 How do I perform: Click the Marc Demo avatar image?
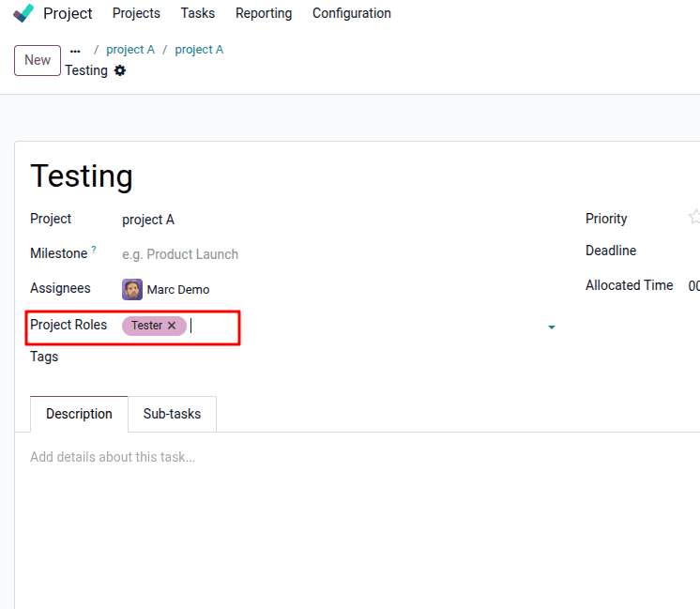pos(132,289)
